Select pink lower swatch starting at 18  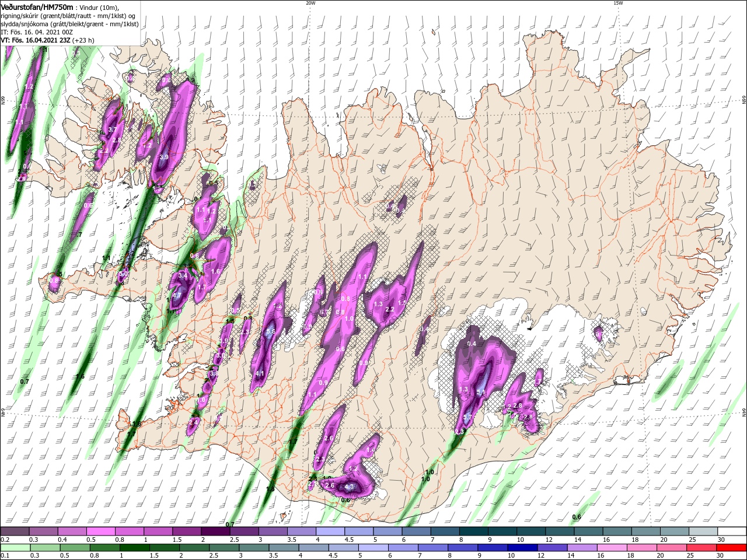click(642, 548)
